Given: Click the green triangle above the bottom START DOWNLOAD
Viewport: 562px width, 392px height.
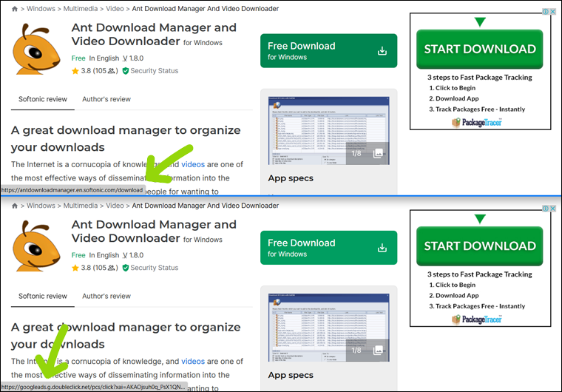Looking at the screenshot, I should point(480,219).
